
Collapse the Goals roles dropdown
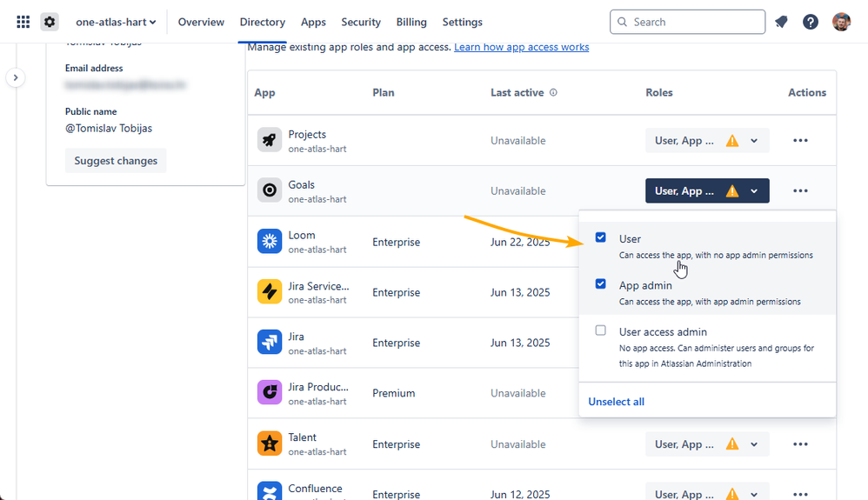pos(707,191)
